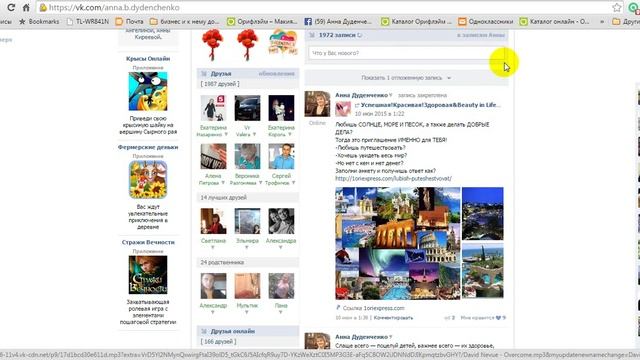Open the Друзья section header
Image resolution: width=640 pixels, height=360 pixels.
pyautogui.click(x=221, y=74)
